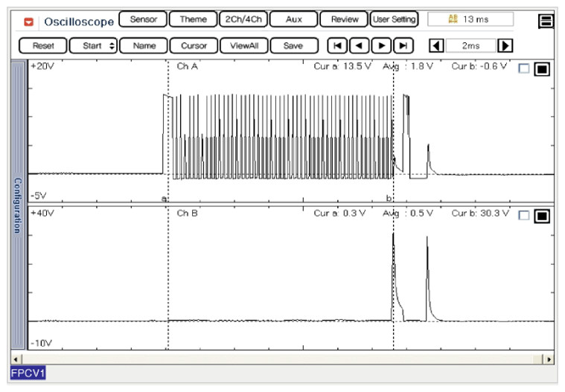Toggle the Ch A empty checkbox

click(x=523, y=69)
